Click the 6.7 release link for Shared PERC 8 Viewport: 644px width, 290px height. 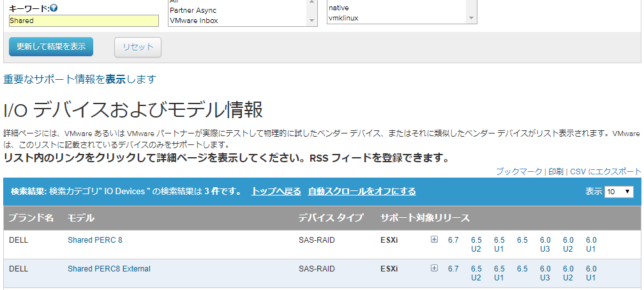click(453, 240)
